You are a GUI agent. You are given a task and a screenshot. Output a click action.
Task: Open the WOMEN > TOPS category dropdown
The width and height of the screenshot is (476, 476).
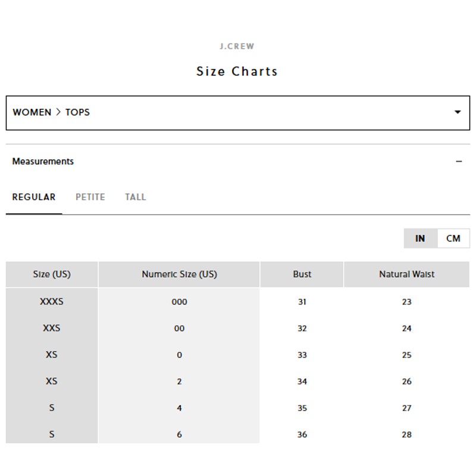[x=237, y=113]
